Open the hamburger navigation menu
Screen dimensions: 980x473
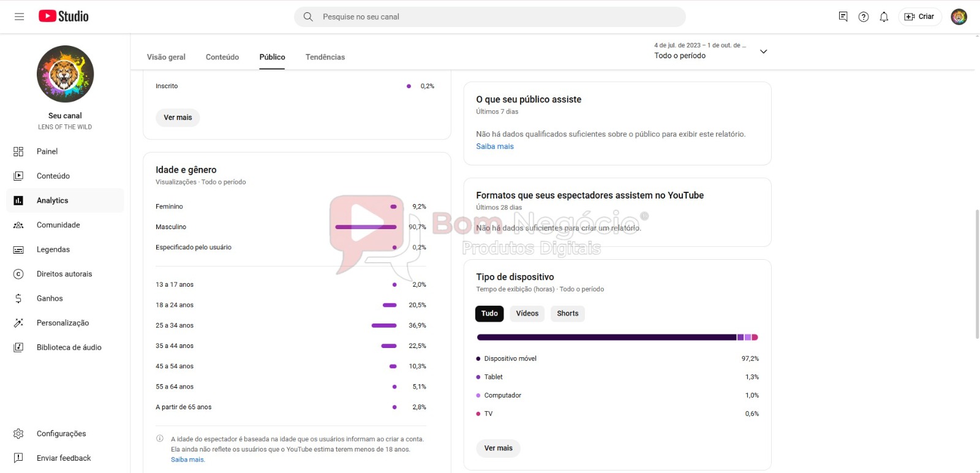click(19, 17)
